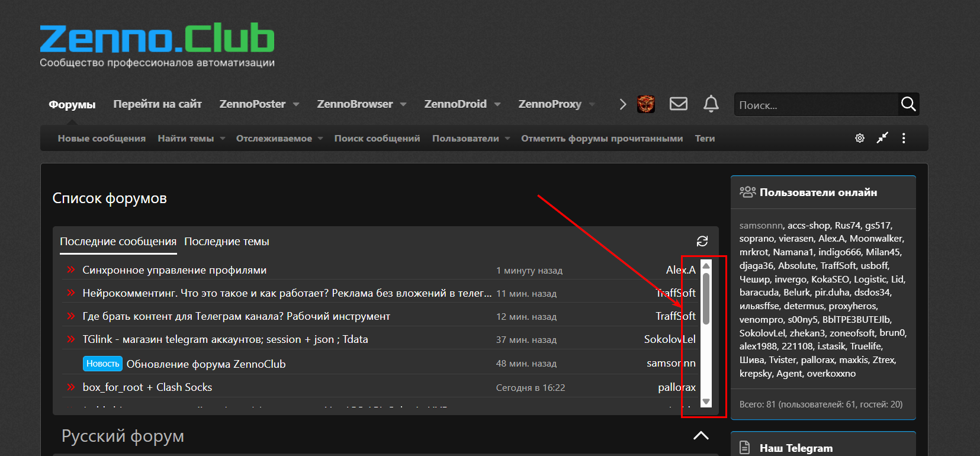Open the ZennoDroid navigation item
Viewport: 980px width, 456px height.
455,104
